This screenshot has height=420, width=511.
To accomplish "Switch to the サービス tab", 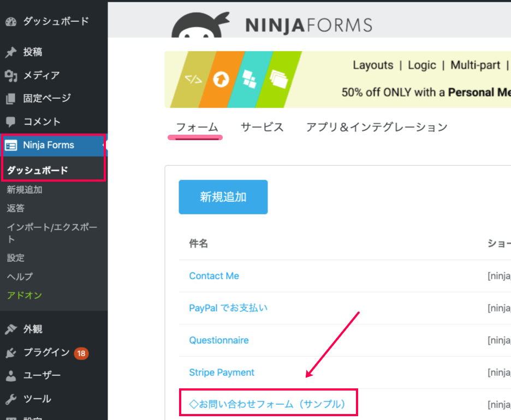I will coord(262,127).
